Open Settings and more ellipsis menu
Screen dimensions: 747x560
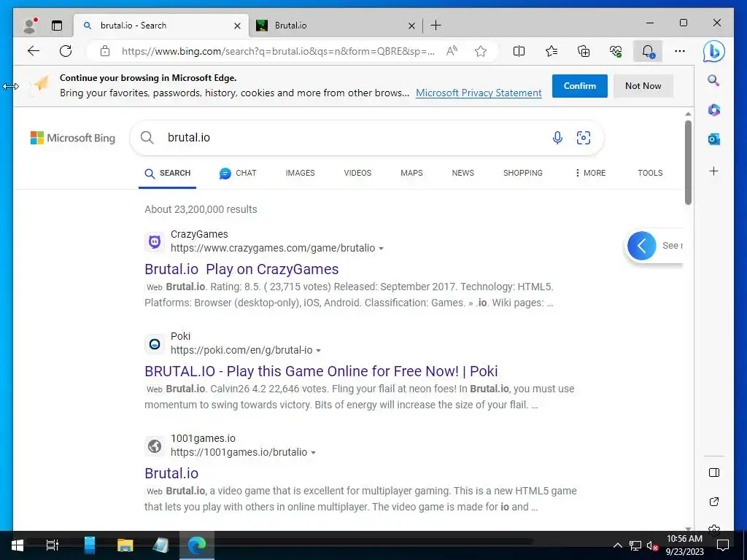680,51
